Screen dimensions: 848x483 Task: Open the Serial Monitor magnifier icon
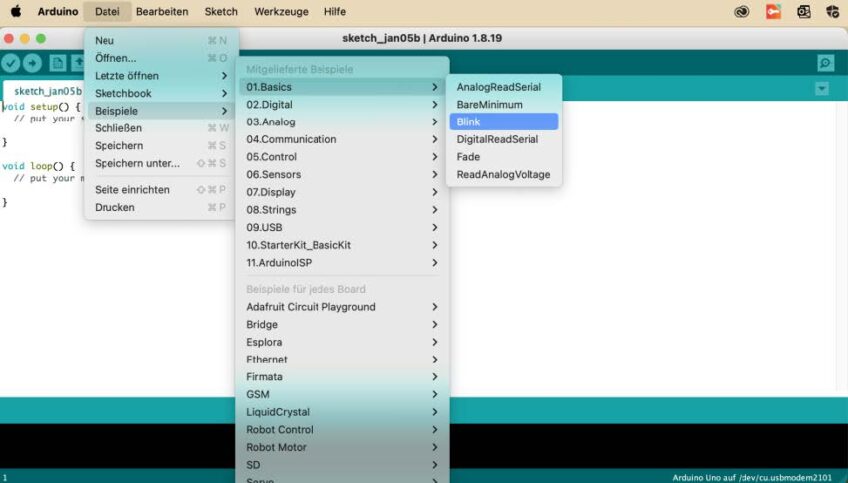click(825, 63)
